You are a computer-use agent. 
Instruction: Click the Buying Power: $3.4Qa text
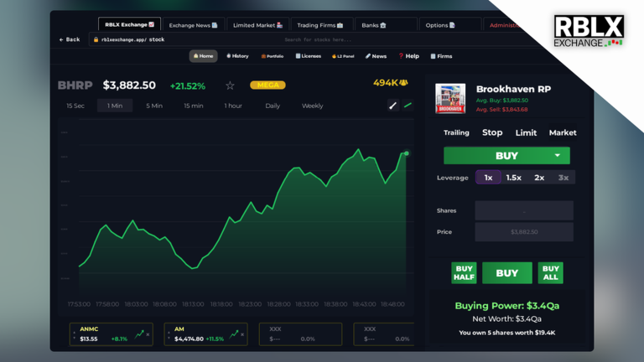click(506, 306)
